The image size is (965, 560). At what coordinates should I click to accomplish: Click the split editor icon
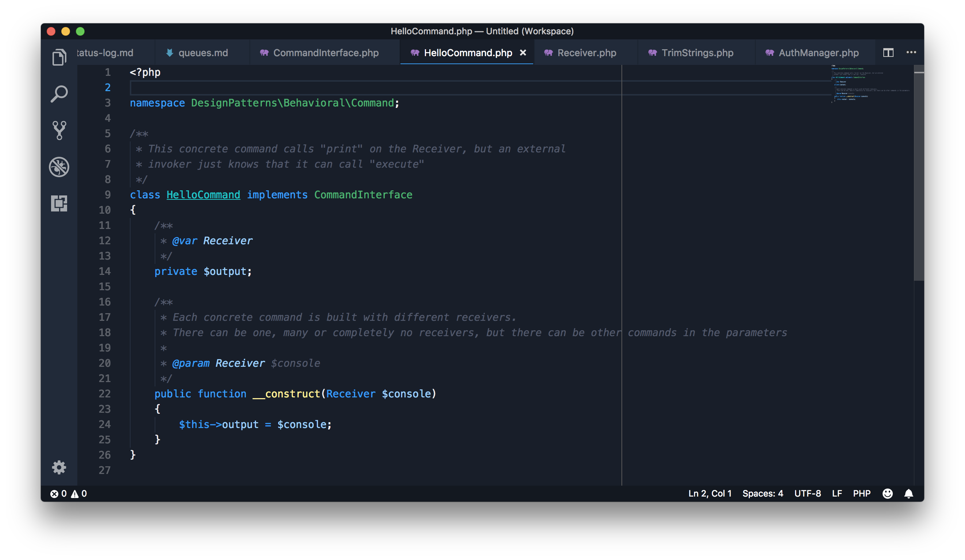[x=888, y=52]
